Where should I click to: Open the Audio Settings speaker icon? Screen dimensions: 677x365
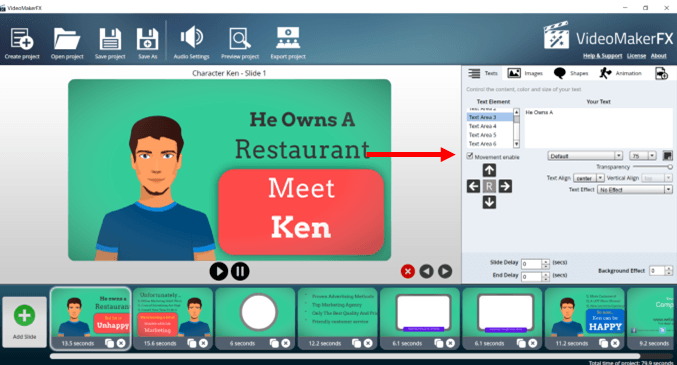191,38
